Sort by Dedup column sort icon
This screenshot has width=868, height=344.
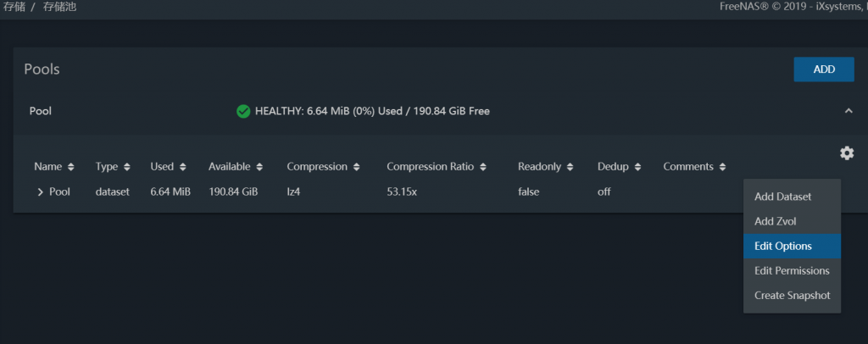(637, 167)
